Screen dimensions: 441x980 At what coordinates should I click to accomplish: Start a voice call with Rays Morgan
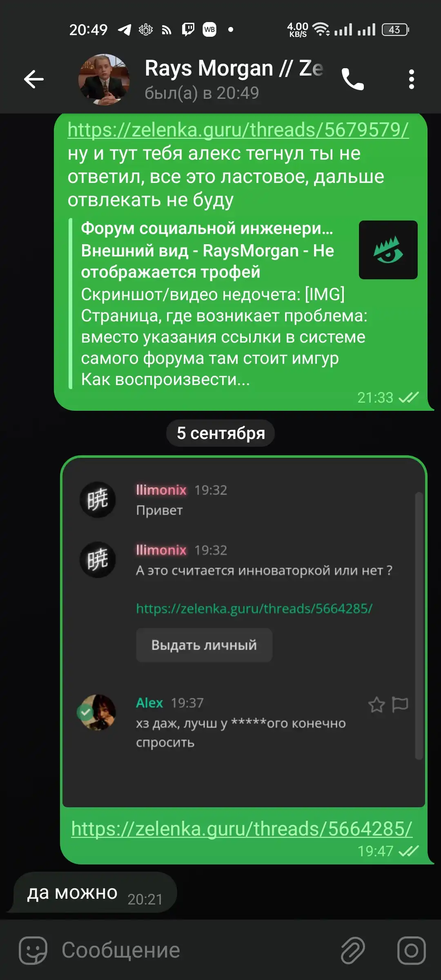352,79
